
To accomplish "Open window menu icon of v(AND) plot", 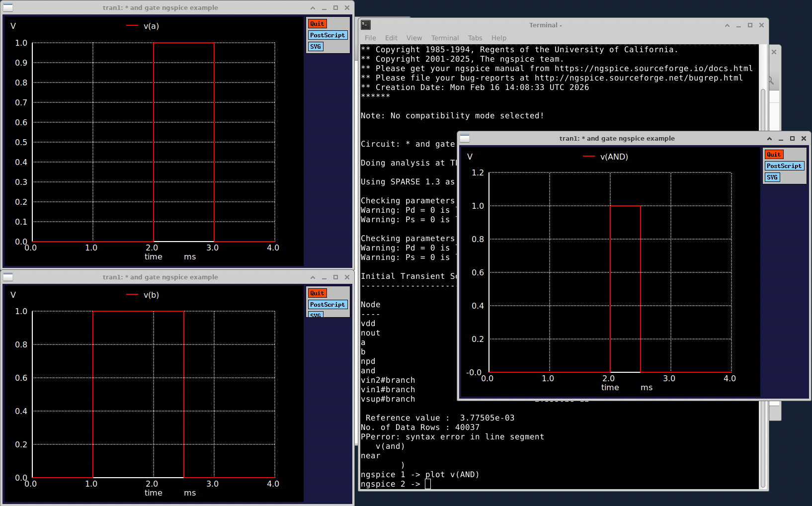I will tap(465, 138).
